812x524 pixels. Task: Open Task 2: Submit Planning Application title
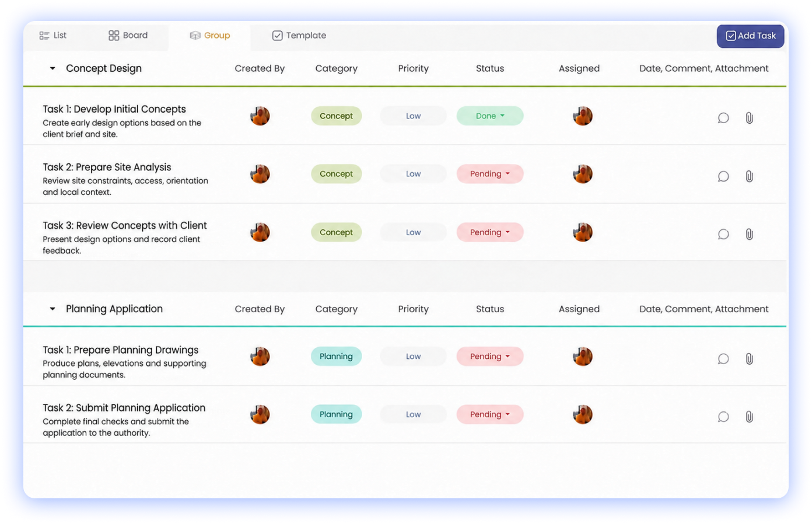(124, 408)
